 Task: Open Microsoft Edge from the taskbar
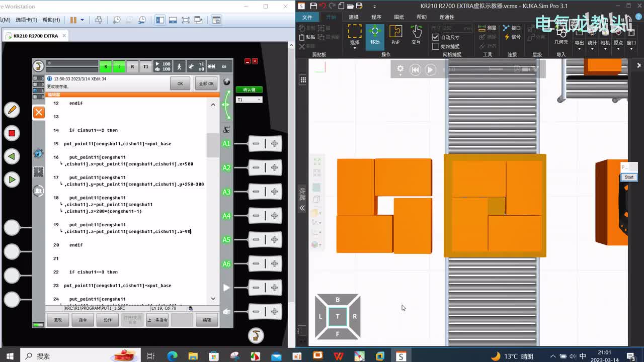tap(172, 356)
